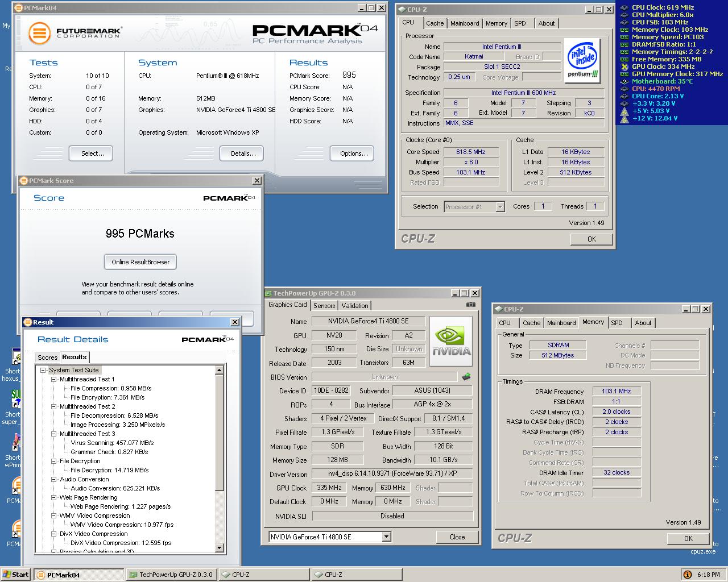
Task: Click the Core Speed 618.5 MHz field
Action: (x=471, y=152)
